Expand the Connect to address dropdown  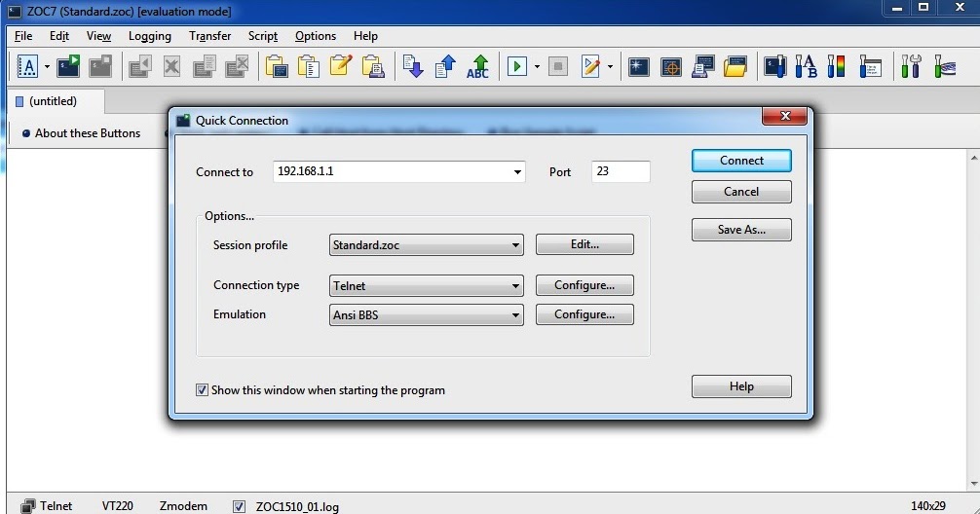517,171
